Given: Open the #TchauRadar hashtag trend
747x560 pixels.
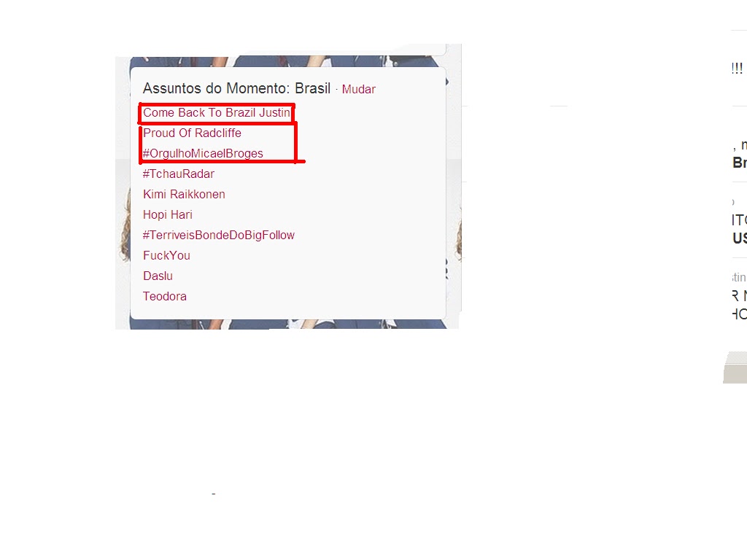Looking at the screenshot, I should pyautogui.click(x=179, y=174).
